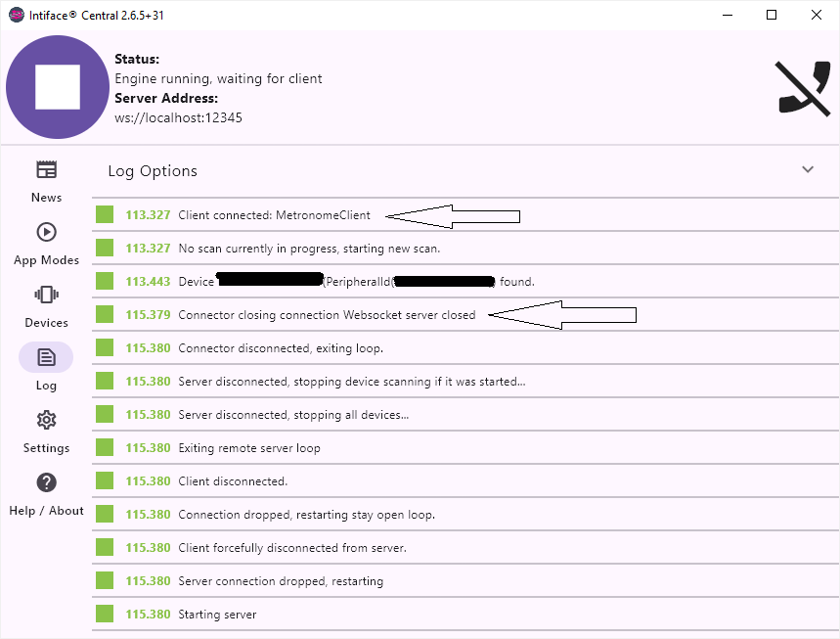Select the 'Device ... found.' log entry

pos(465,282)
